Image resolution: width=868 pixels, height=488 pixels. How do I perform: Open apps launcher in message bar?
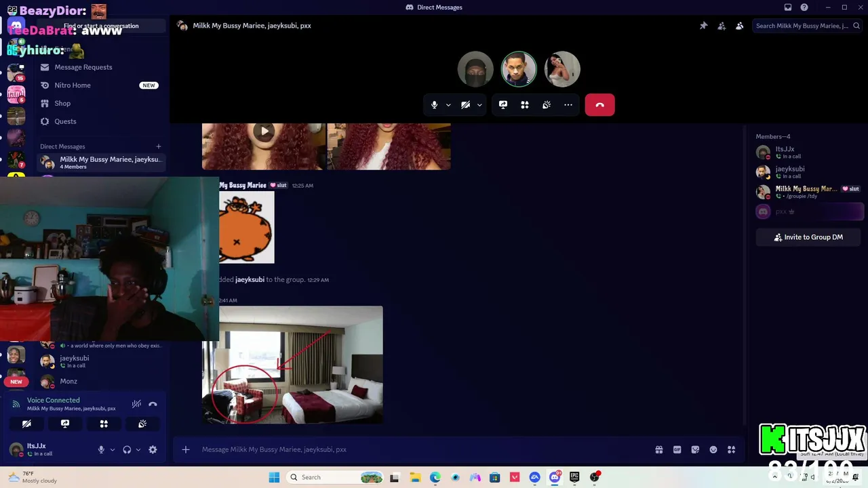731,449
